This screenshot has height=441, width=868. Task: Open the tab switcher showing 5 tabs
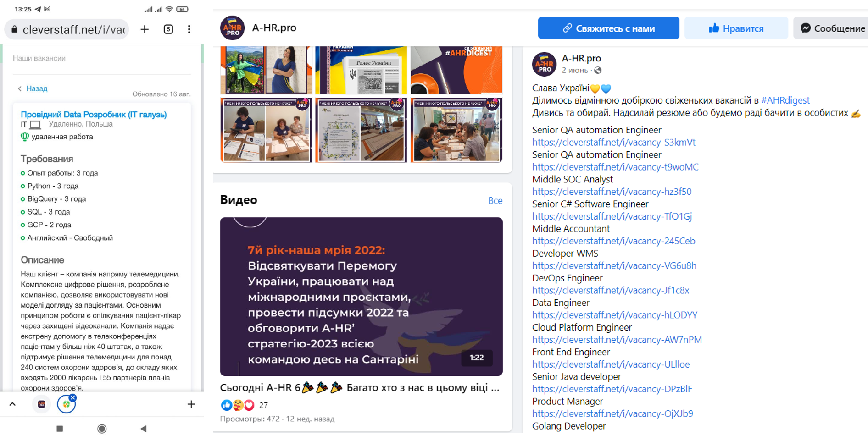(168, 29)
